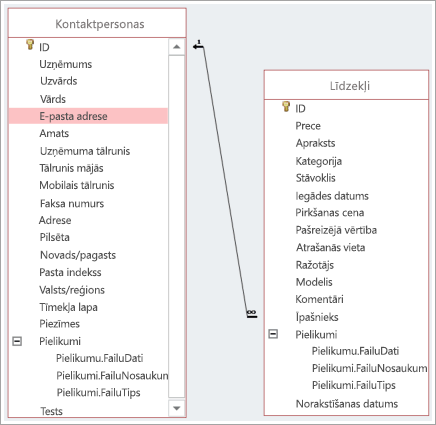Select Pielikumu.FailuDati under Kontaktpersonas
Viewport: 436px width, 425px height.
pos(100,358)
